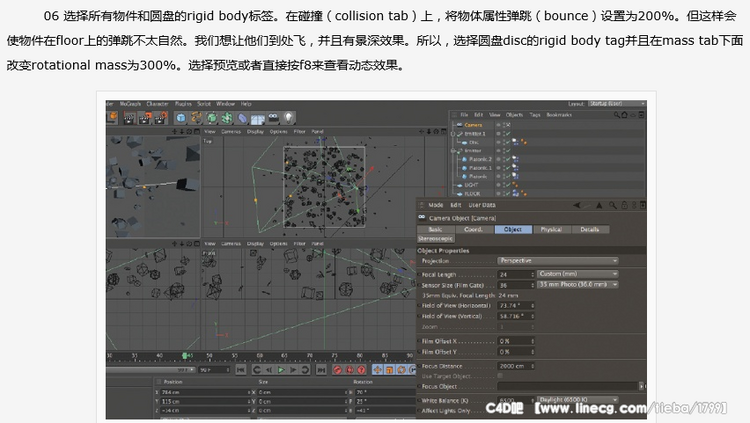The height and width of the screenshot is (423, 750).
Task: Toggle Position keyframe icon in timeline bar
Action: [x=378, y=370]
